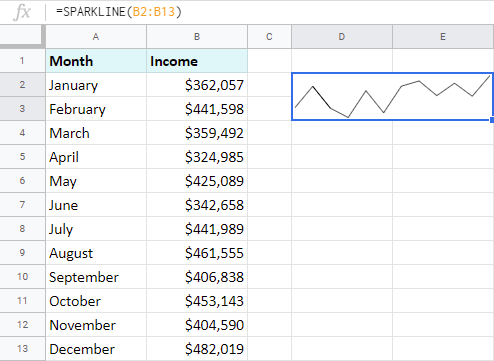The image size is (494, 361).
Task: Select the February cell
Action: coord(96,109)
